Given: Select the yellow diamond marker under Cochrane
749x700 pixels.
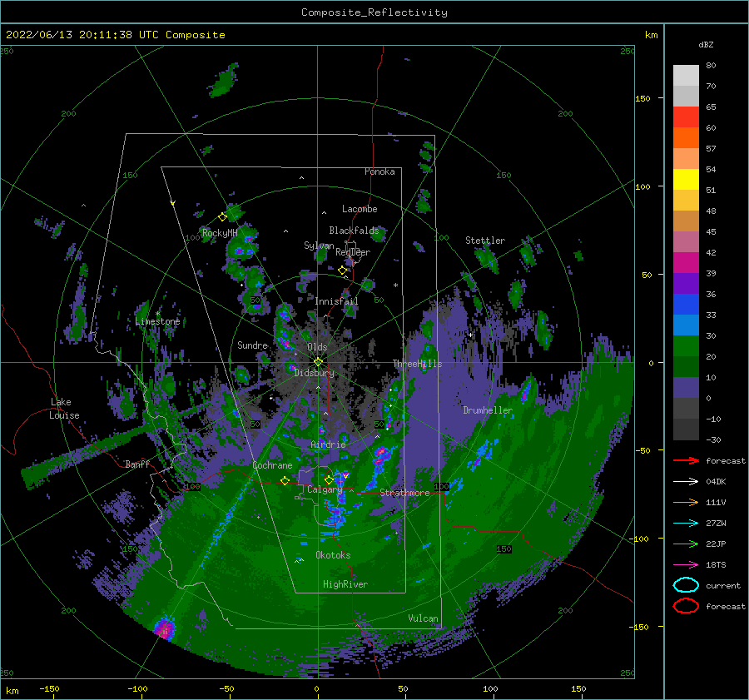Looking at the screenshot, I should coord(285,480).
